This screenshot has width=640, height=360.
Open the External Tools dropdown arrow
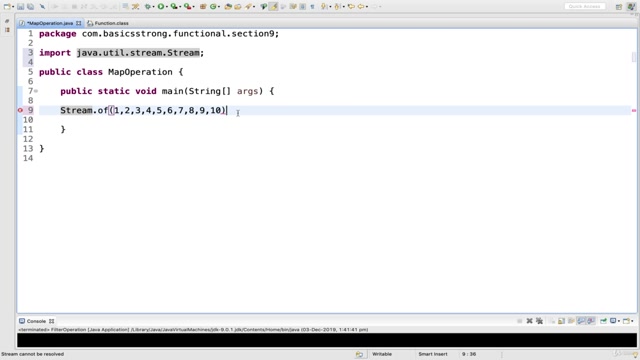pyautogui.click(x=193, y=7)
